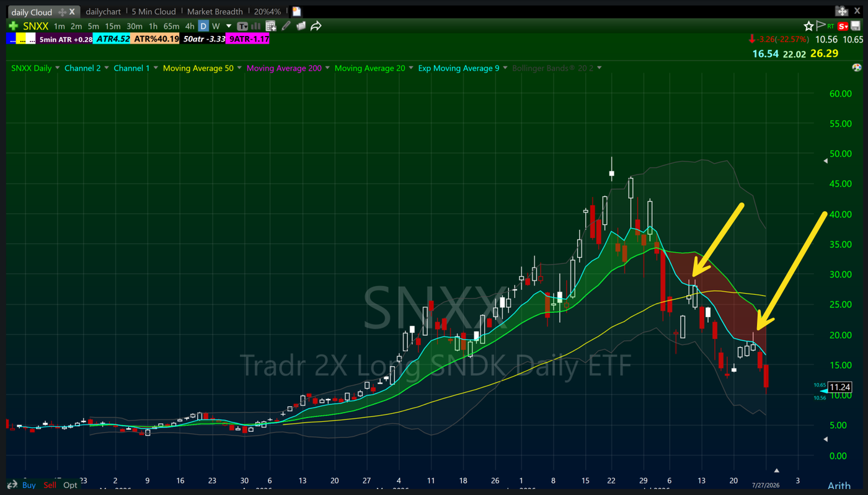Switch to 1h timeframe
This screenshot has width=868, height=495.
(153, 26)
